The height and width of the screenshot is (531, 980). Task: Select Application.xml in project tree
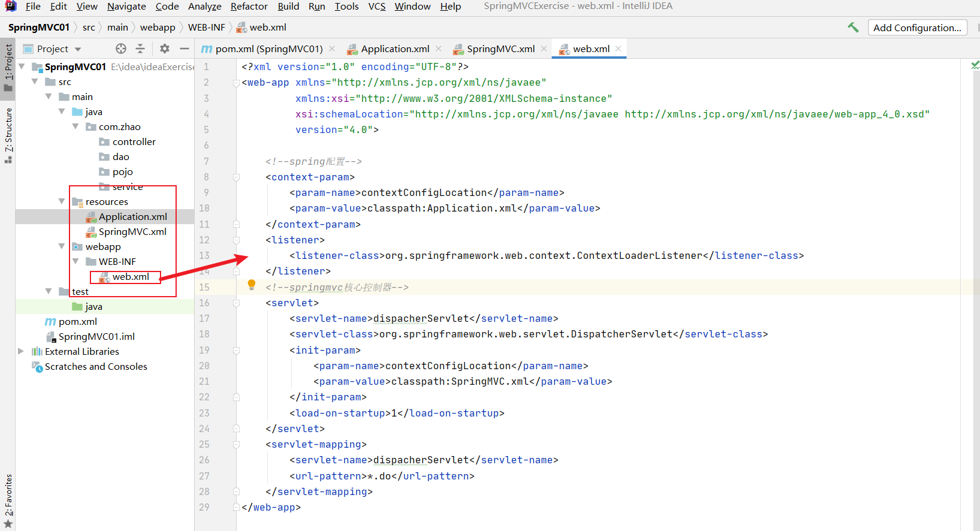tap(132, 216)
